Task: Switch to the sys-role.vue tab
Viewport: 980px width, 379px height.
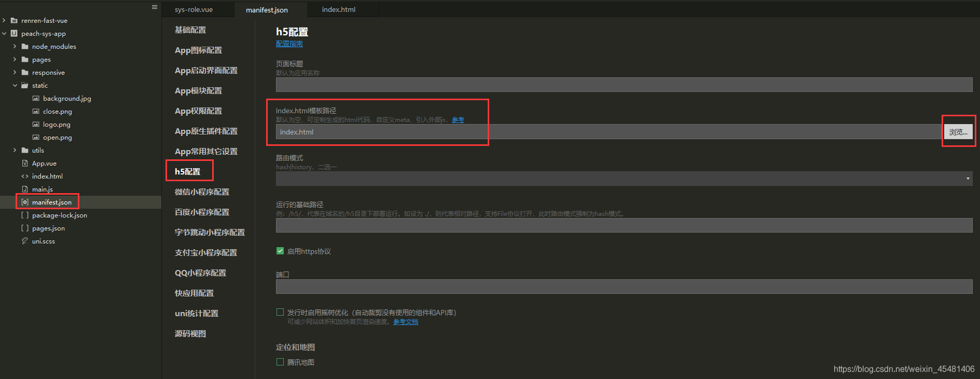Action: pos(194,10)
